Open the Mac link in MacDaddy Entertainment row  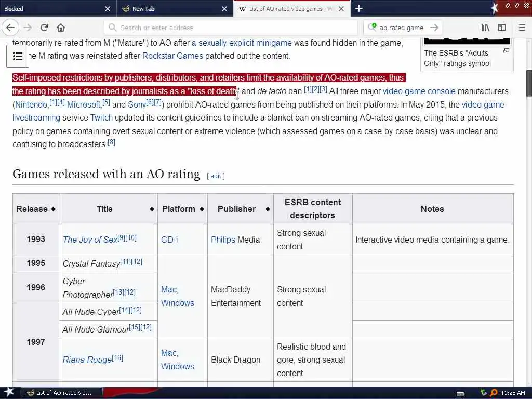point(170,290)
